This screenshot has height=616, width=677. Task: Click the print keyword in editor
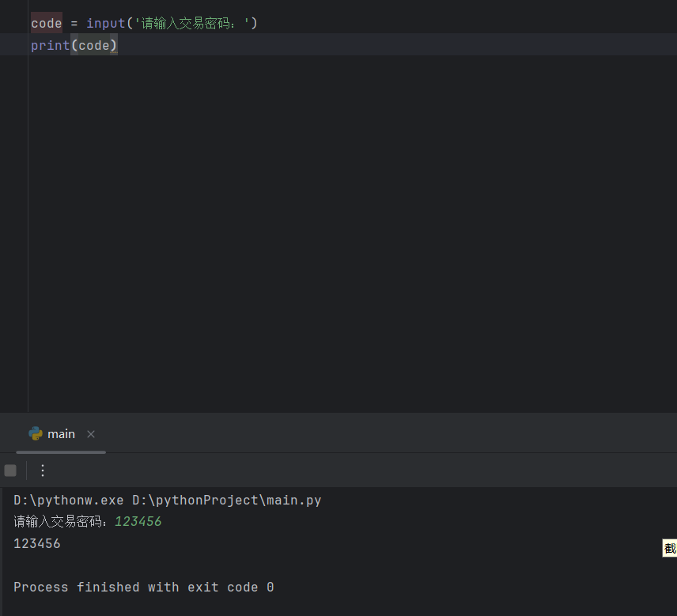tap(50, 45)
